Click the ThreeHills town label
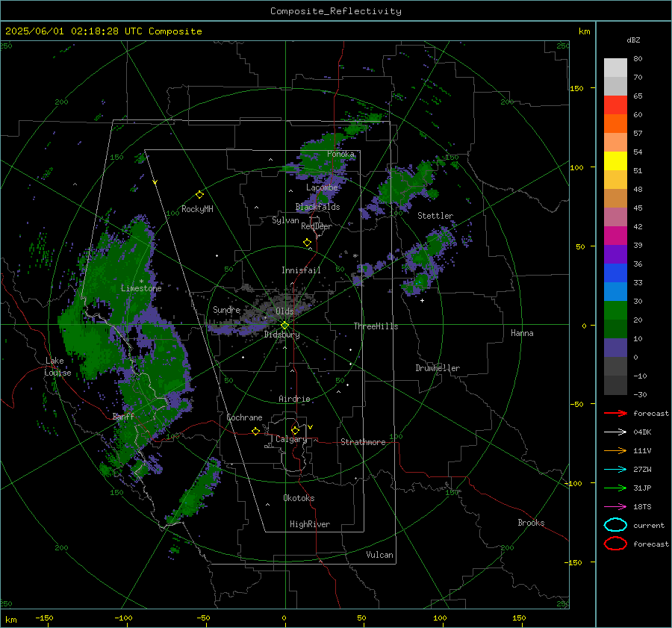Image resolution: width=672 pixels, height=628 pixels. [376, 326]
